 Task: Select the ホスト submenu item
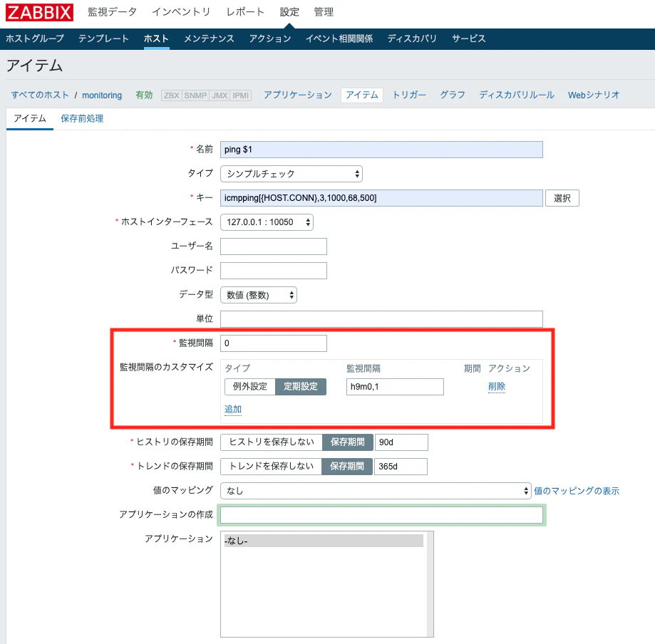pos(156,39)
